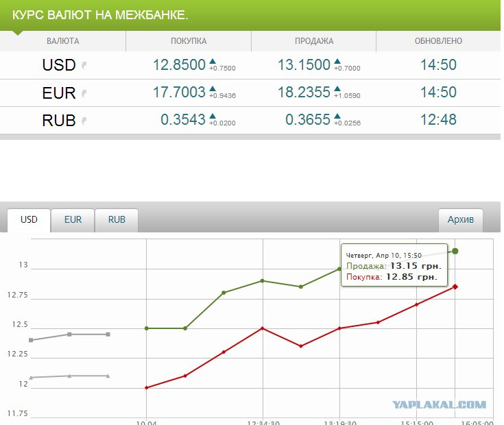Switch to the EUR chart tab
The height and width of the screenshot is (425, 504).
click(73, 220)
